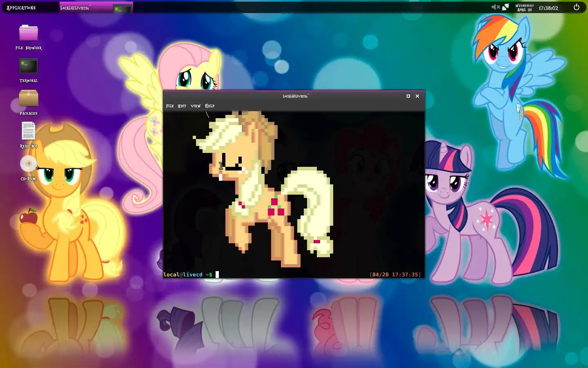Click the terminal thumbnail in the taskbar
Screen dimensions: 588x368
(x=122, y=9)
